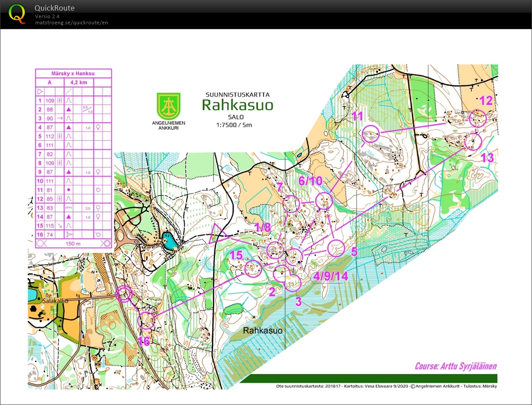Click the Märsky x Hanksu table header
The height and width of the screenshot is (405, 532).
(x=73, y=73)
